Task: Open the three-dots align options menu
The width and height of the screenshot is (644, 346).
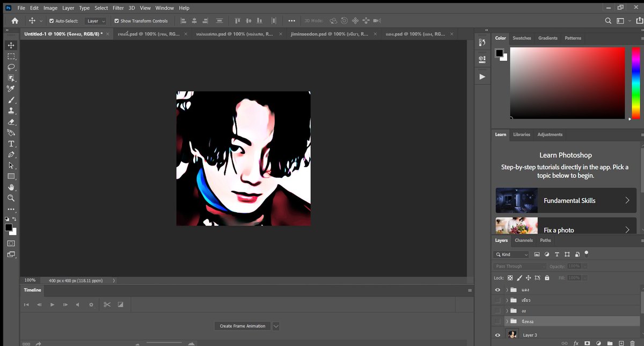Action: click(292, 20)
